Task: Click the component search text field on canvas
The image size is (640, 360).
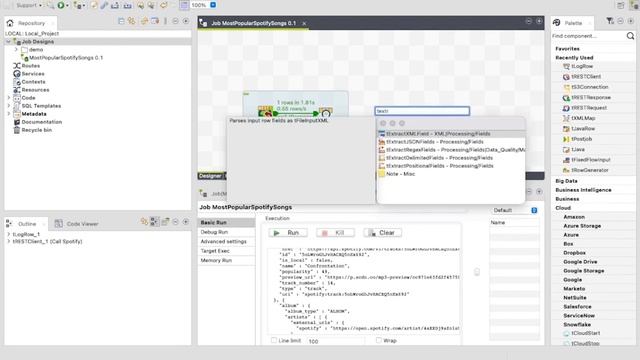Action: click(x=422, y=111)
